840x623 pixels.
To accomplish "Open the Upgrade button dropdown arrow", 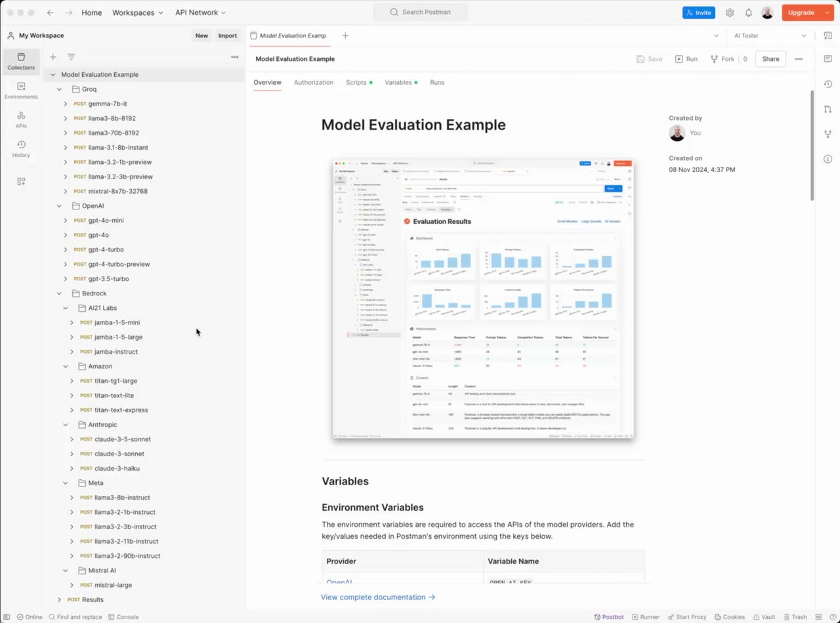I will 827,12.
